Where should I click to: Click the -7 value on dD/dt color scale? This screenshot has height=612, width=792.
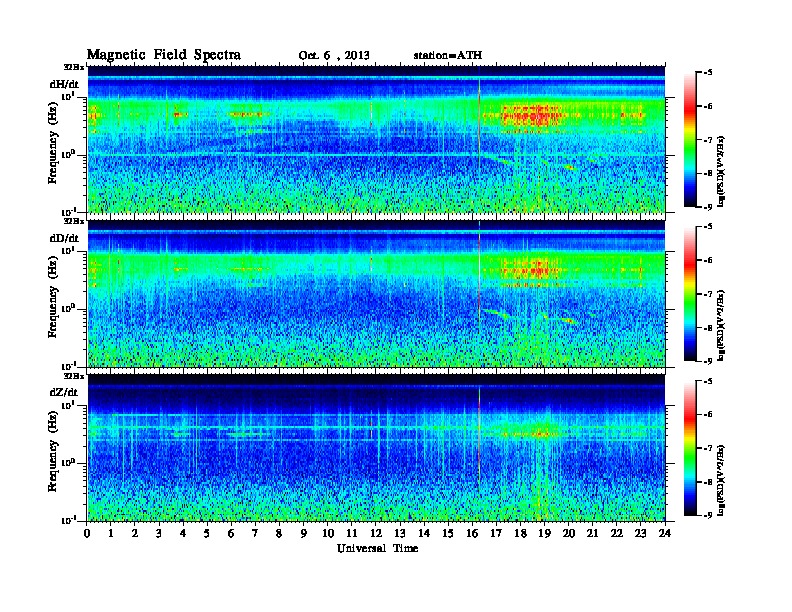[x=708, y=294]
